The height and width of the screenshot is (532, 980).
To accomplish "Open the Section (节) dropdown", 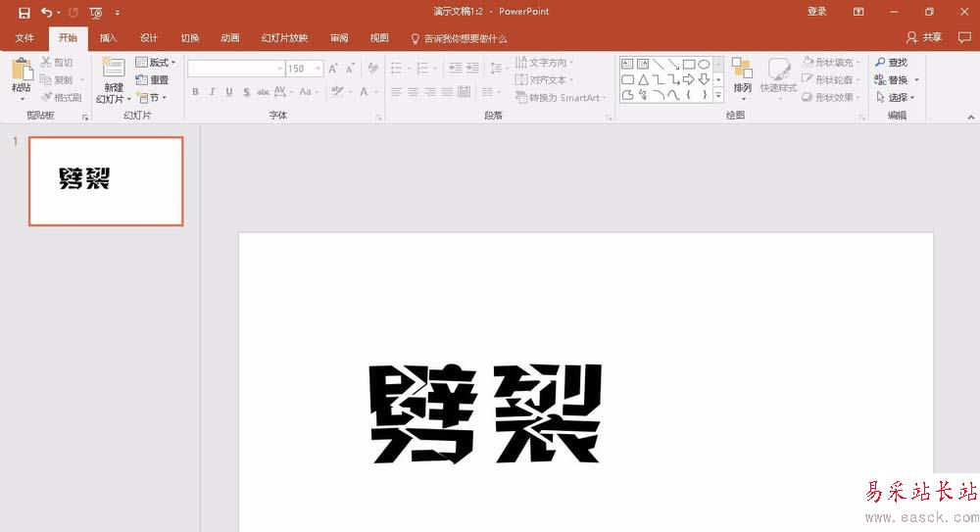I will click(x=153, y=98).
